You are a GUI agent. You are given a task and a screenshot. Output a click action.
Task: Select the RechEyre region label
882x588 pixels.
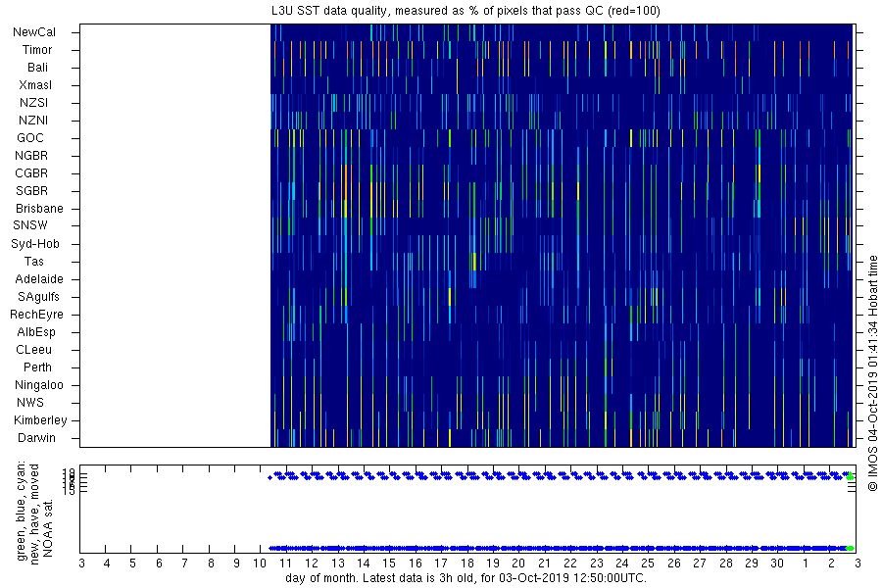pyautogui.click(x=36, y=315)
